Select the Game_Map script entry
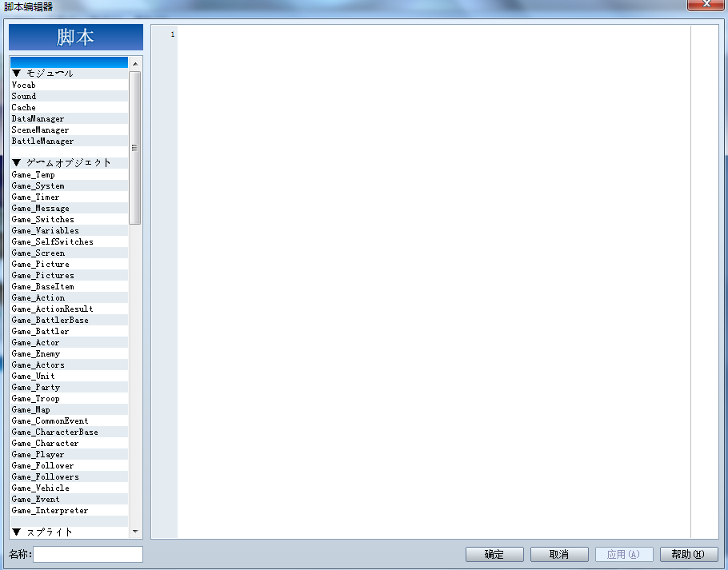The height and width of the screenshot is (570, 728). pos(30,409)
